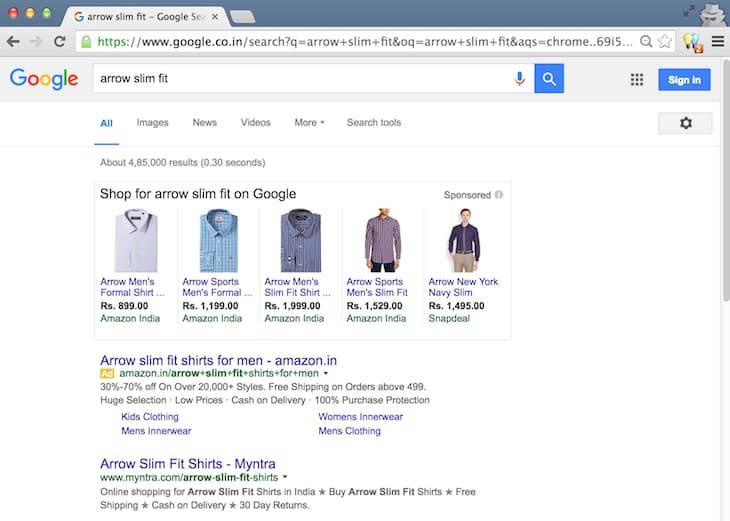Switch to the Videos tab
Viewport: 730px width, 521px height.
[x=256, y=122]
